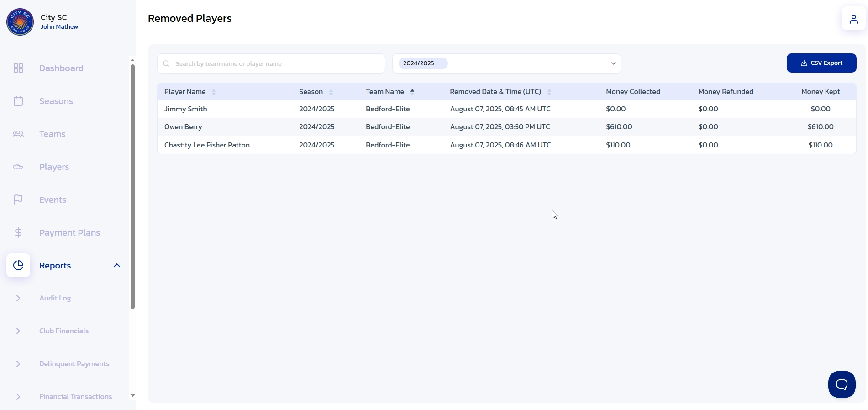Click the 08:46 AM UTC removal date
Viewport: 868px width, 410px height.
(500, 145)
